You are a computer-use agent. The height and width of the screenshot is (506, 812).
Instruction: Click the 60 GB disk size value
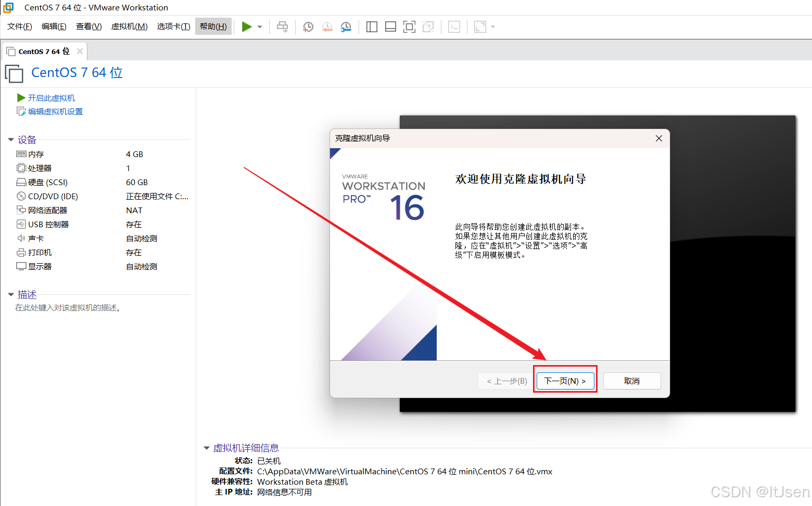pyautogui.click(x=137, y=182)
